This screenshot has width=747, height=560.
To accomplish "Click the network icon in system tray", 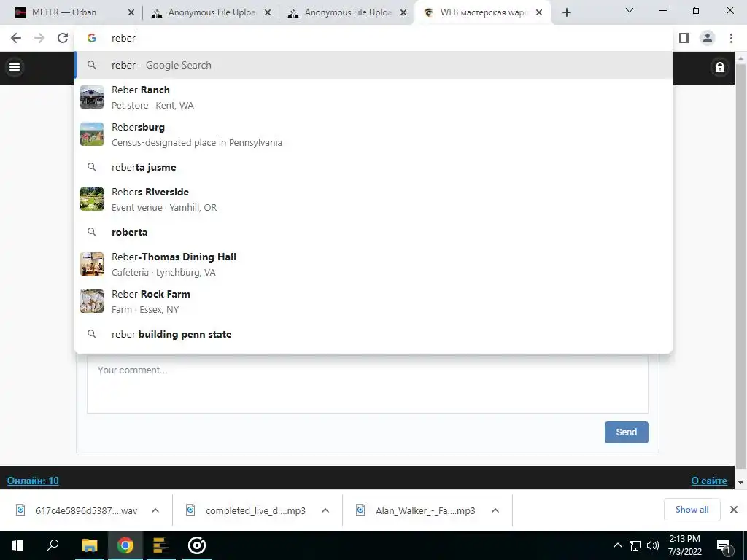I will pyautogui.click(x=635, y=545).
